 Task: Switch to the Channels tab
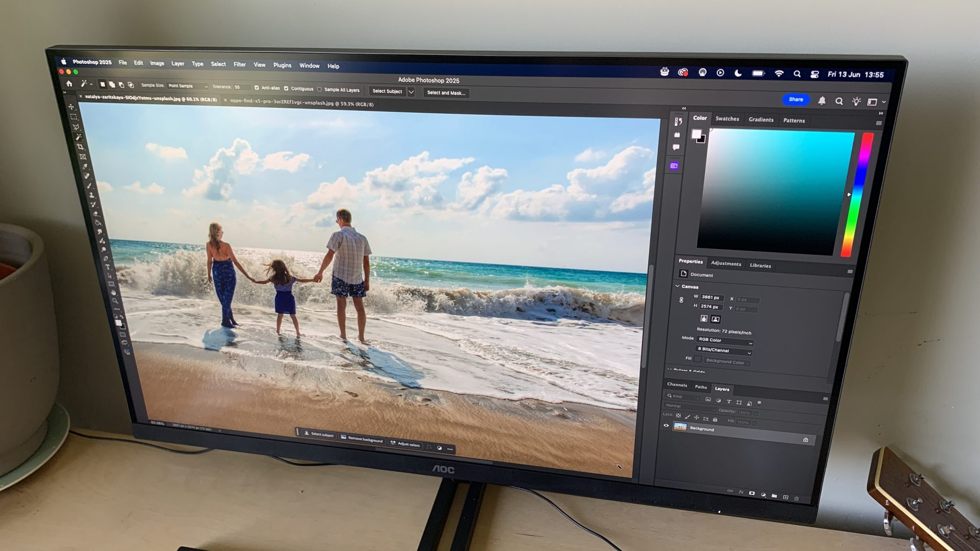(677, 385)
